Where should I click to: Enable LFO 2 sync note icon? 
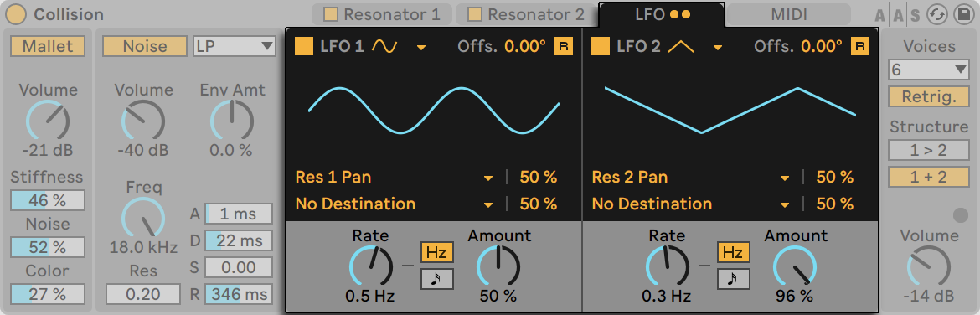733,279
